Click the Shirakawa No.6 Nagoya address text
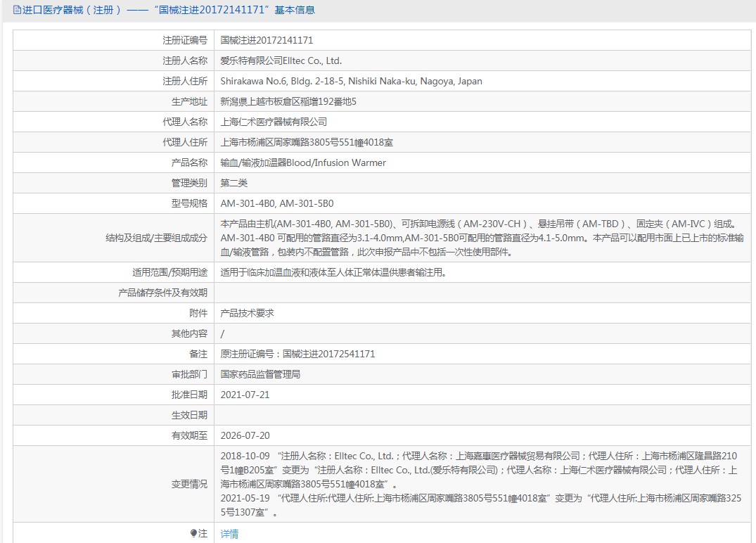The image size is (756, 543). point(351,82)
